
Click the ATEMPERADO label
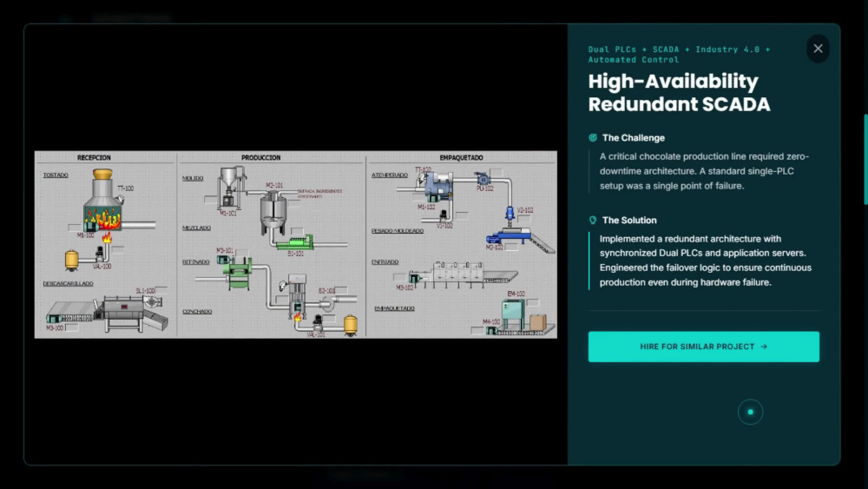coord(389,175)
